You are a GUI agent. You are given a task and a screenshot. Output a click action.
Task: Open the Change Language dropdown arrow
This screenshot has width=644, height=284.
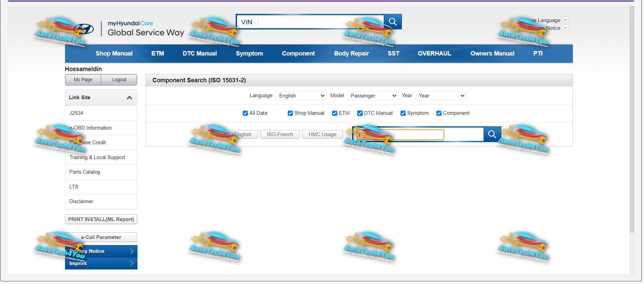pos(565,20)
